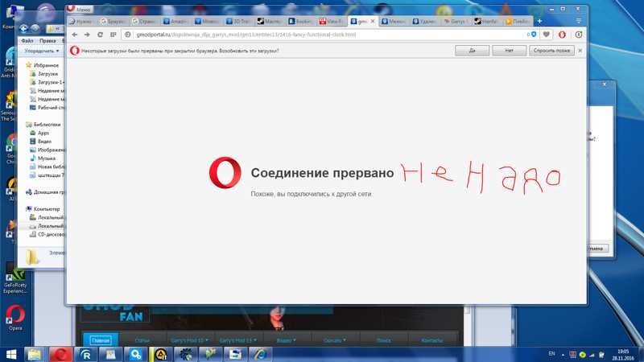Click the ad blocker shield icon
Screen dimensions: 644x362
[x=534, y=35]
